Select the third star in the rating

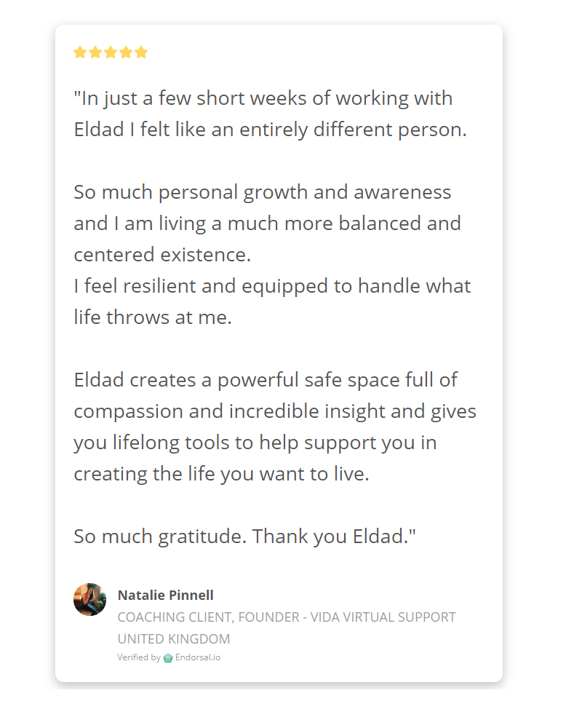click(111, 52)
